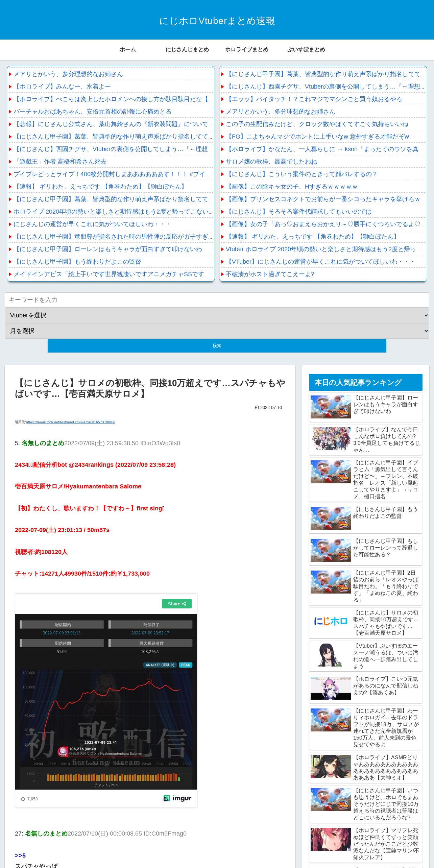Click the >>5 reply anchor

[x=20, y=855]
